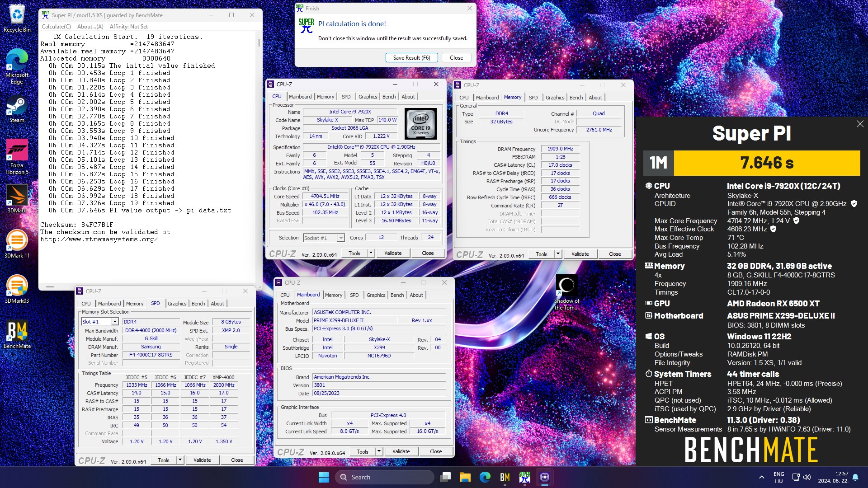The width and height of the screenshot is (868, 488).
Task: Click the Super PI icon in the Finish dialog
Action: coord(307,25)
